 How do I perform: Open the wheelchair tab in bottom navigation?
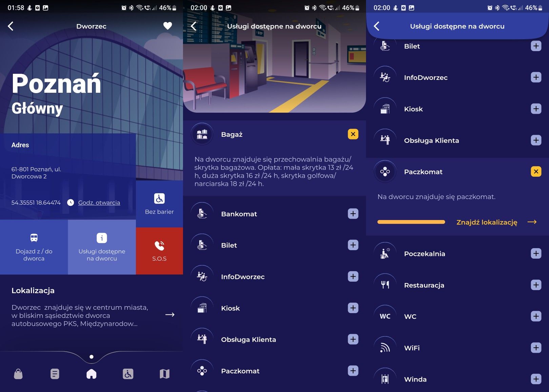pos(128,374)
